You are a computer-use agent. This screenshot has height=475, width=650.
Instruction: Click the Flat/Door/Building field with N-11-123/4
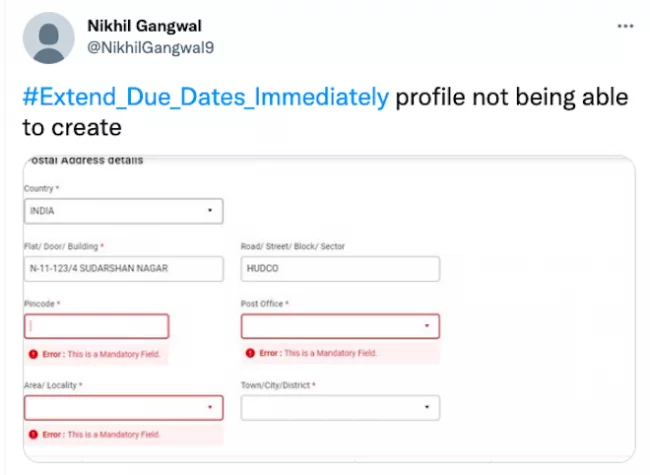[124, 269]
